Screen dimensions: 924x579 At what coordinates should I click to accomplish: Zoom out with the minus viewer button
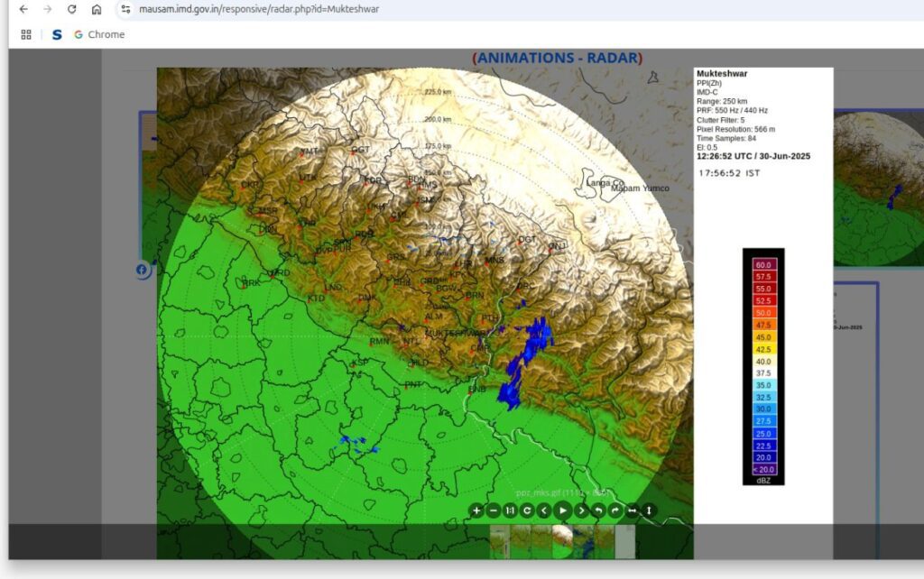point(494,510)
